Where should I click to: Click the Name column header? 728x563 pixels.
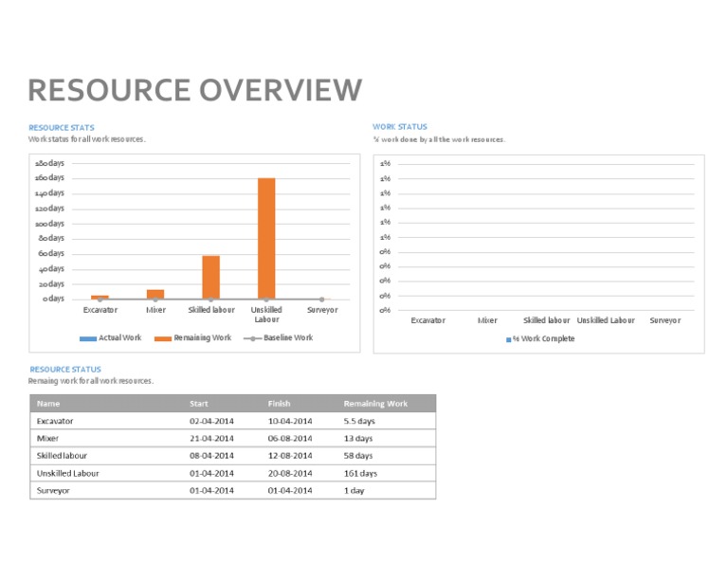[48, 404]
